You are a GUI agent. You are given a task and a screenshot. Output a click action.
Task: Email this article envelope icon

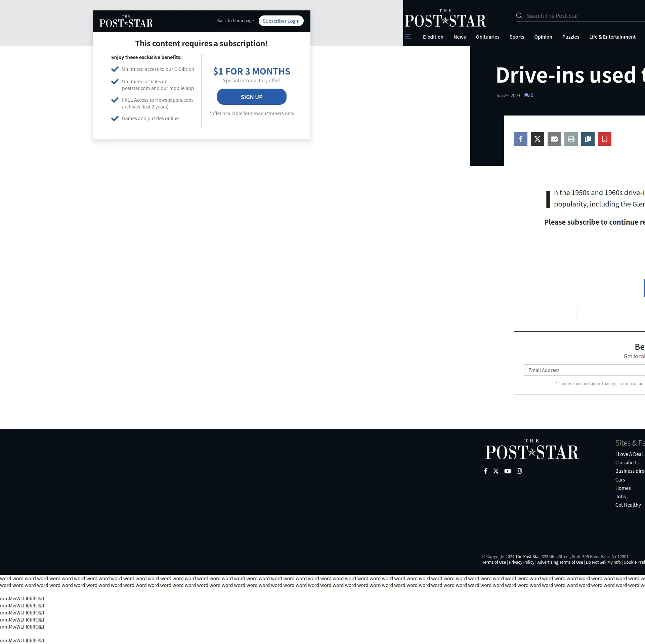point(554,139)
